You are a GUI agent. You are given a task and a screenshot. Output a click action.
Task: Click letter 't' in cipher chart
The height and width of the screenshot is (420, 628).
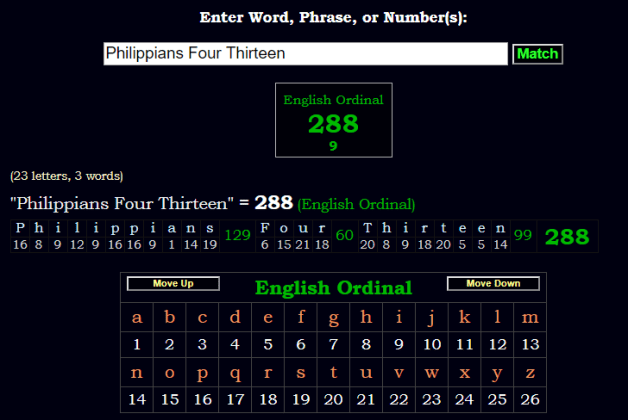pos(333,373)
